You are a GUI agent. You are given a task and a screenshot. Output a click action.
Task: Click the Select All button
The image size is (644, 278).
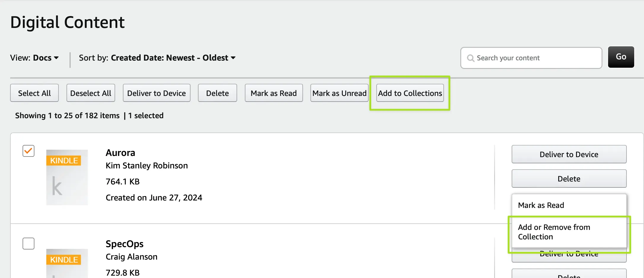(x=34, y=93)
